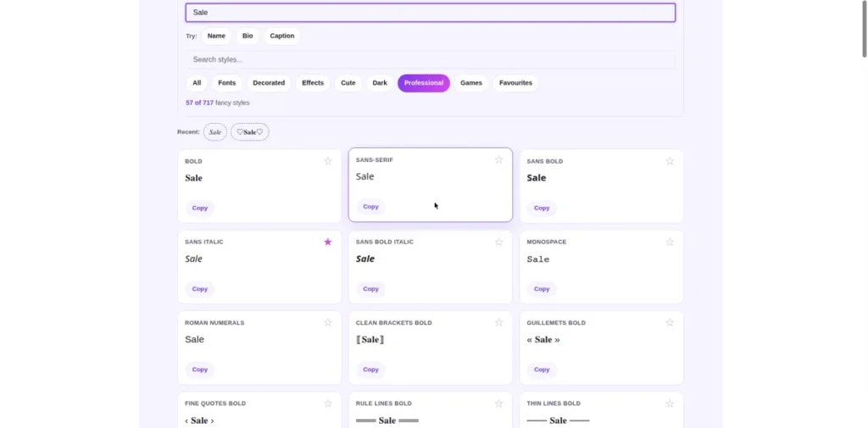Try the Caption suggestion chip

[282, 36]
